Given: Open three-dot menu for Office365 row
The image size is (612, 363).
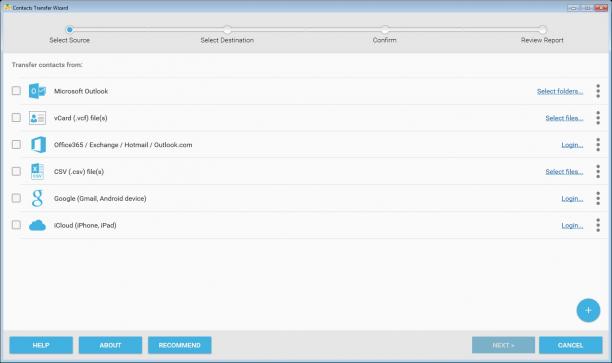Looking at the screenshot, I should point(598,145).
